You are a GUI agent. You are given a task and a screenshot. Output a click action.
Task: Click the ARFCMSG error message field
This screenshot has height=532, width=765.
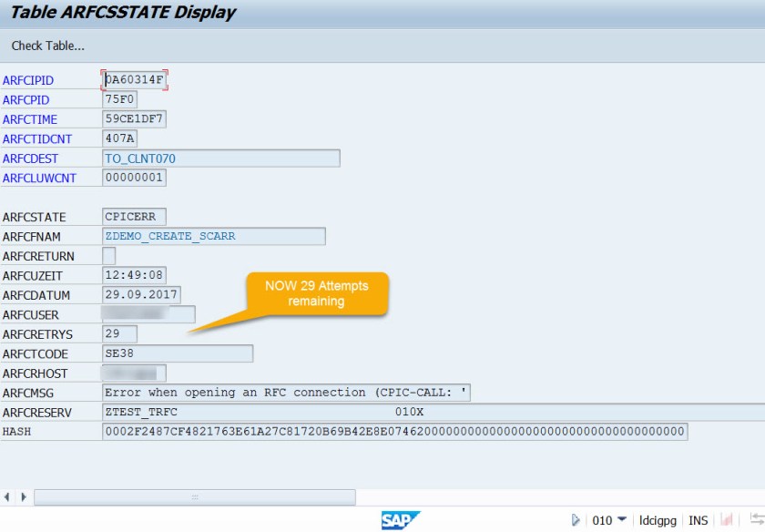[x=286, y=393]
